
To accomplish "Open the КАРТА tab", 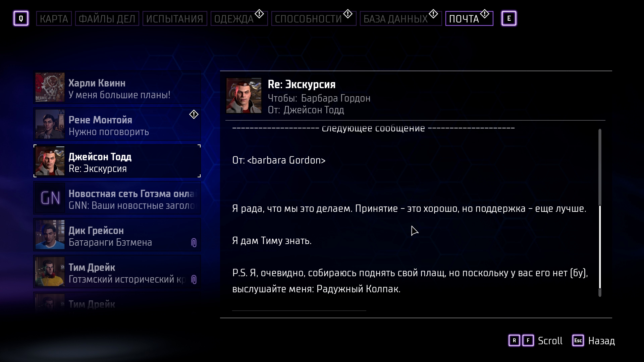I will point(54,18).
